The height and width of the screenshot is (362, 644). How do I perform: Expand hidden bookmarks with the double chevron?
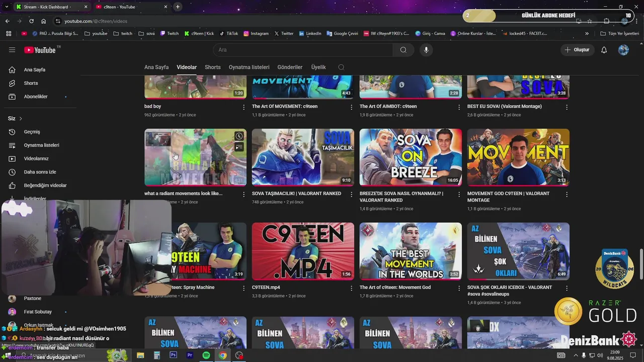pyautogui.click(x=587, y=34)
